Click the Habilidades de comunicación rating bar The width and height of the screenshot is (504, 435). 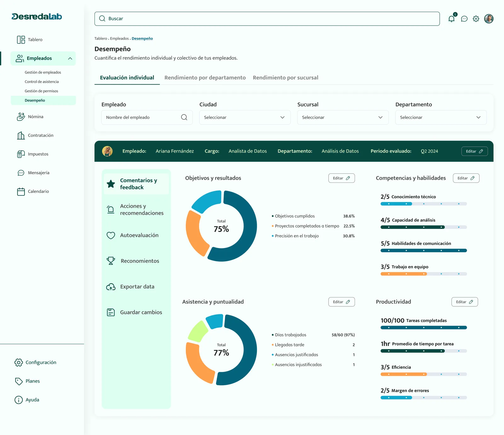point(424,251)
